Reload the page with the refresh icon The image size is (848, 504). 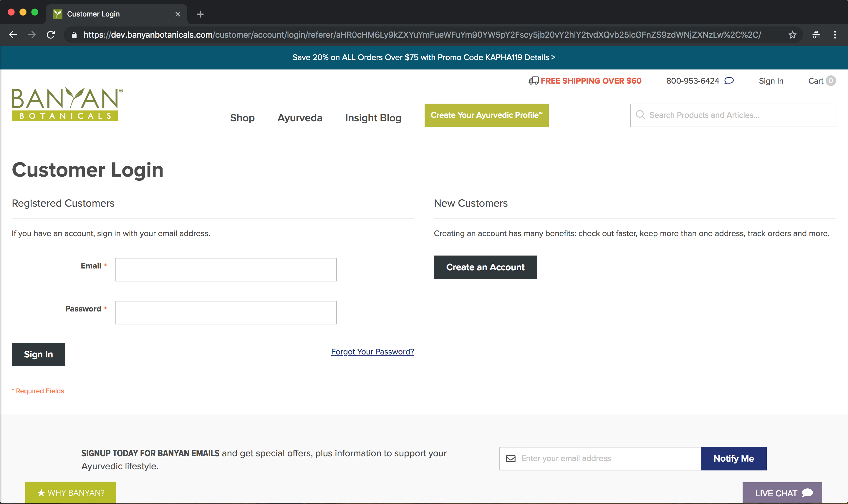(51, 35)
